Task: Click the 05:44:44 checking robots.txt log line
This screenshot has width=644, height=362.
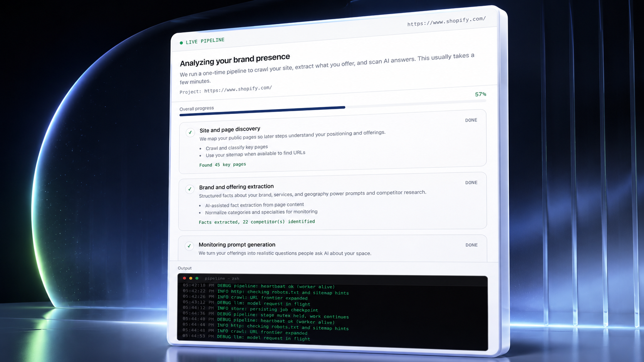Action: (x=265, y=326)
